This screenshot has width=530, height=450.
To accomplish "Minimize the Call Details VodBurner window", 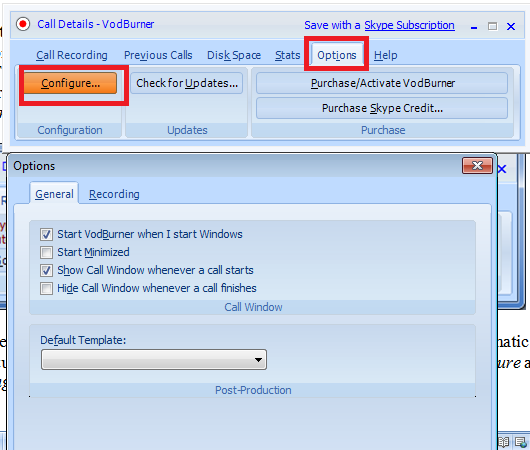I will click(x=474, y=27).
